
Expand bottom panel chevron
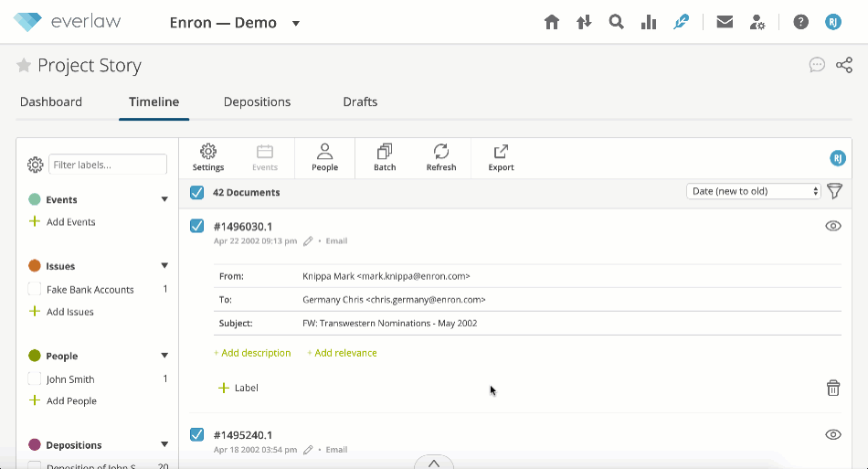tap(434, 463)
